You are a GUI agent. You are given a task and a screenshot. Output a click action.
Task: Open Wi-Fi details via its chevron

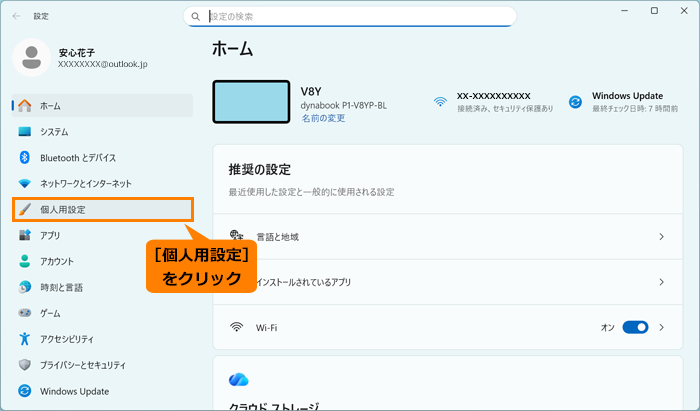pos(662,327)
